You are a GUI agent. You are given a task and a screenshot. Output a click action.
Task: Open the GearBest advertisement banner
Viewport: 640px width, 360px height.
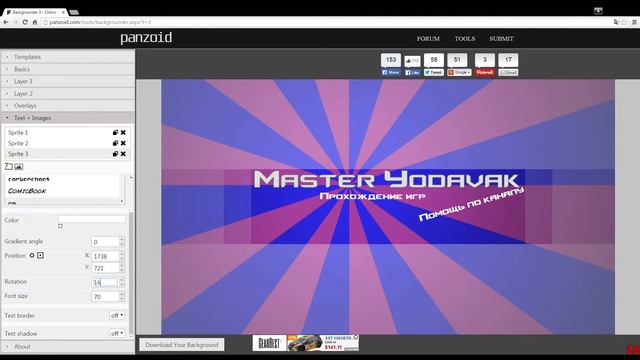coord(306,343)
